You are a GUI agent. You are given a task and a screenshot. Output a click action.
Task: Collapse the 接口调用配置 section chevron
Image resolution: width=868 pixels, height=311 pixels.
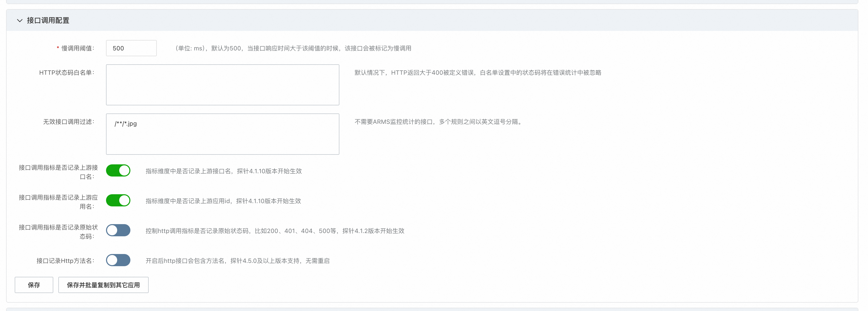(20, 21)
